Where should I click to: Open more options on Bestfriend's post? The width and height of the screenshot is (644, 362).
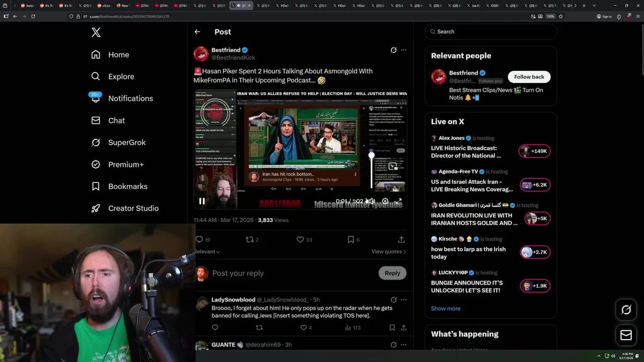(x=404, y=50)
